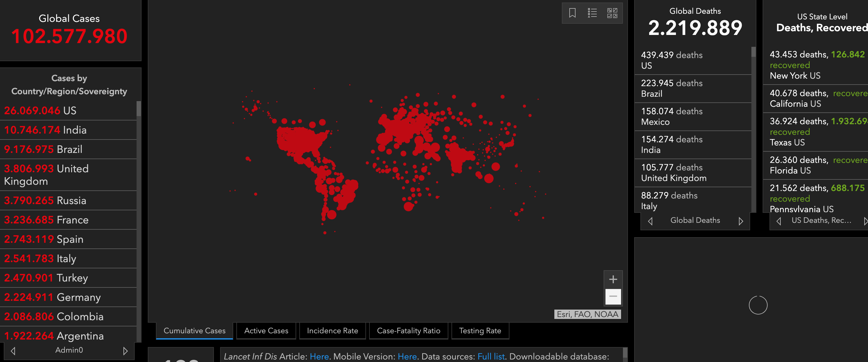Select Brazil in Global Deaths list
The height and width of the screenshot is (362, 868).
pyautogui.click(x=692, y=88)
